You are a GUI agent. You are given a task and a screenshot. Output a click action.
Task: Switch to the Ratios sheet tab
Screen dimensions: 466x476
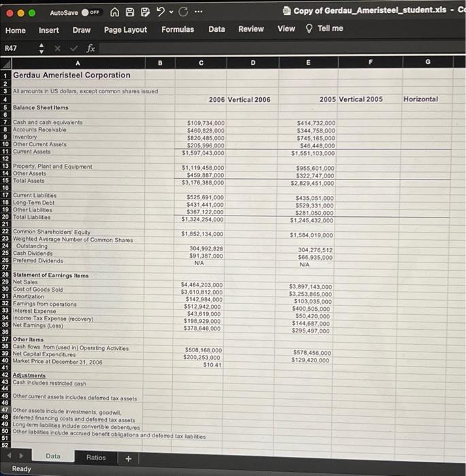pos(96,458)
